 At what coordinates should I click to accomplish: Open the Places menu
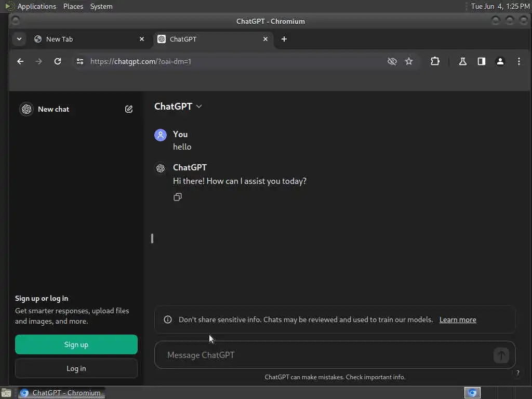(x=73, y=6)
